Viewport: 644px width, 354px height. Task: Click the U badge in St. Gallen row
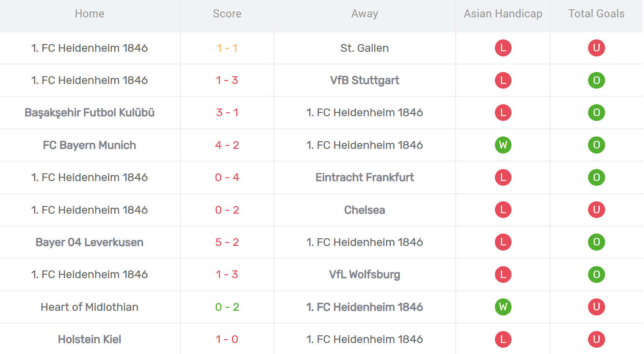596,48
